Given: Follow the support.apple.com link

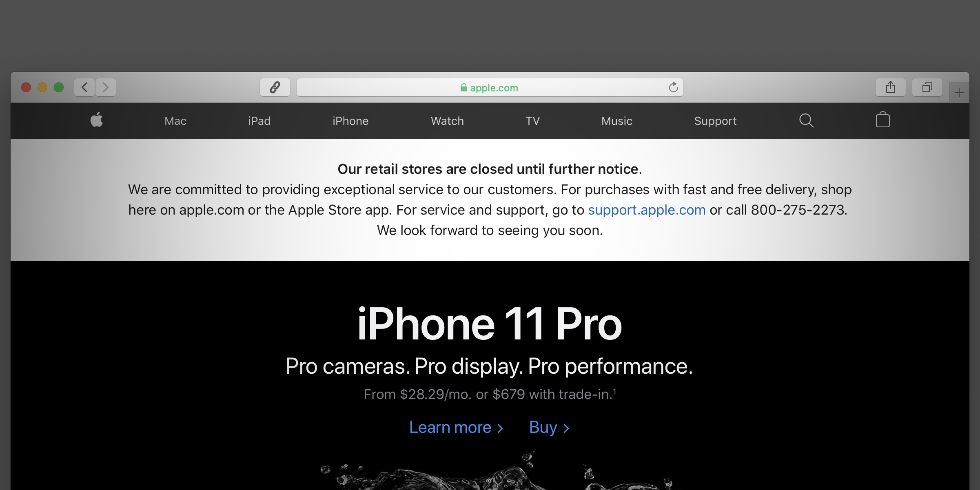Looking at the screenshot, I should [647, 210].
